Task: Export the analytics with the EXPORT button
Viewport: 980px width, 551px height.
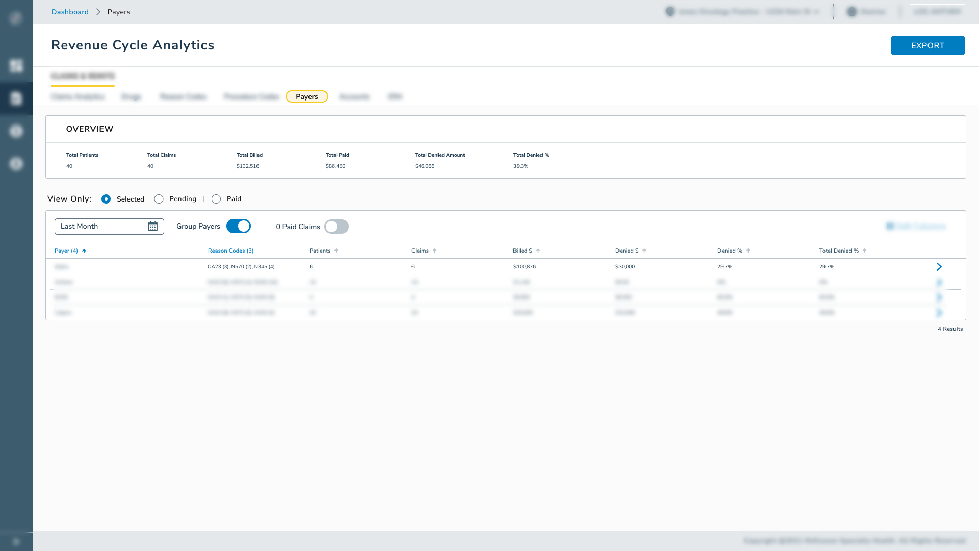Action: pyautogui.click(x=927, y=45)
